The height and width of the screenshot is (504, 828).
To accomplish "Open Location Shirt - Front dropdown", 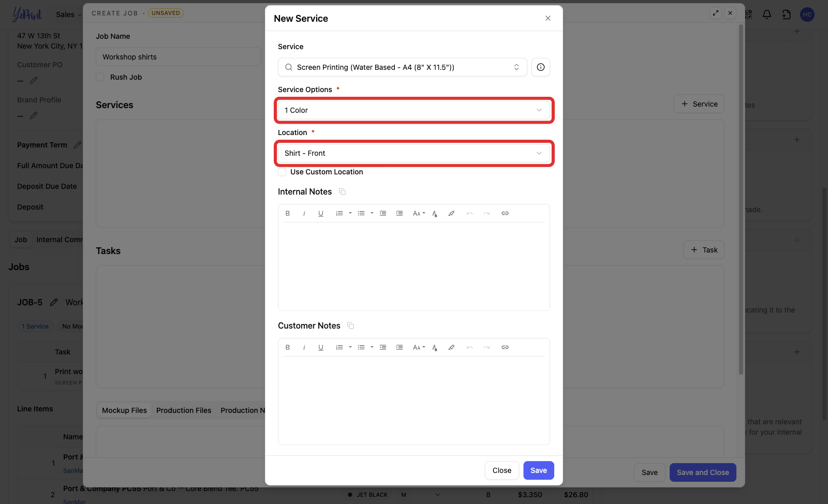I will tap(414, 153).
